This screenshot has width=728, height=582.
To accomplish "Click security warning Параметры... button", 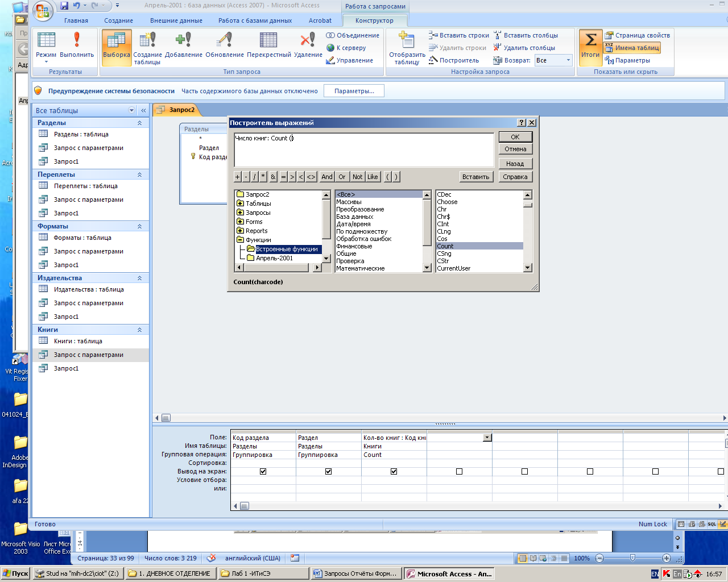I will point(354,91).
